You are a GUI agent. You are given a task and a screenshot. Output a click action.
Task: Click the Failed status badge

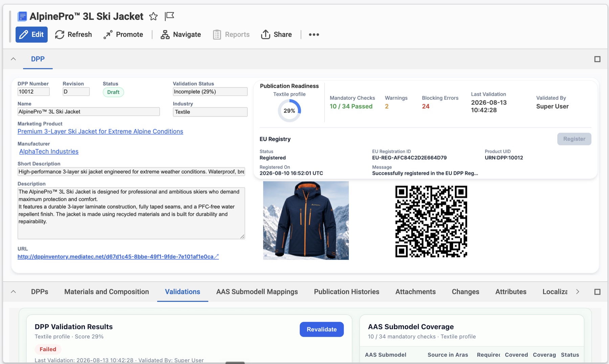point(48,349)
